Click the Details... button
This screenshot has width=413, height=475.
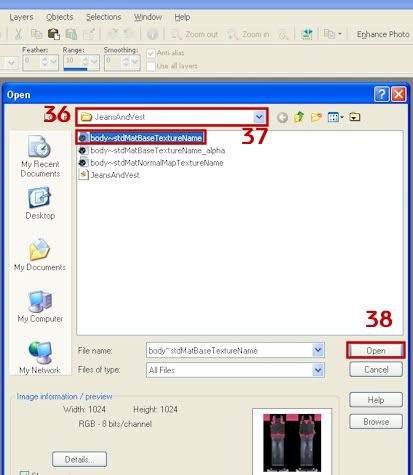(x=79, y=460)
